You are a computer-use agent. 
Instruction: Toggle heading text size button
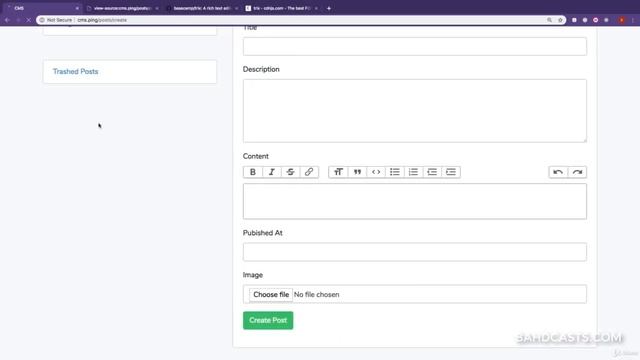(x=338, y=172)
